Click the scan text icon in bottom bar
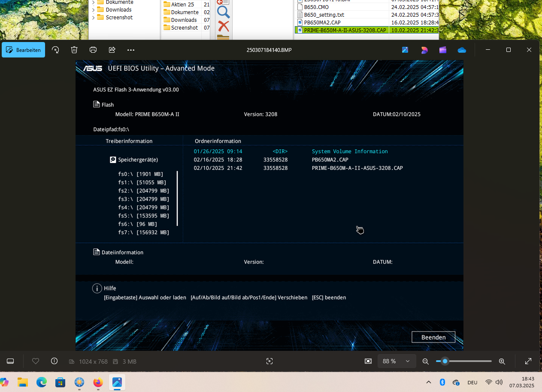Screen dimensions: 542x392 [x=269, y=361]
